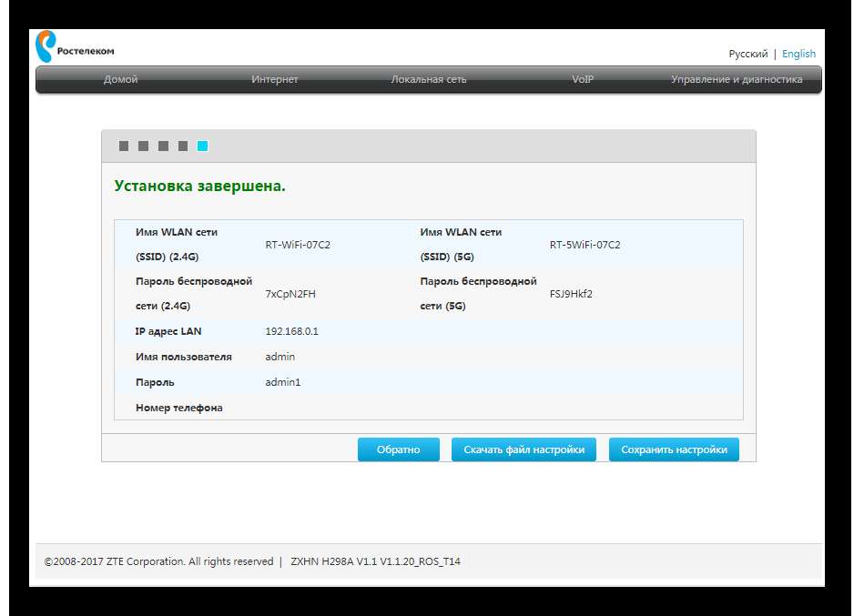Click the 5G SSID value RT-5WiFi-07C2

585,245
